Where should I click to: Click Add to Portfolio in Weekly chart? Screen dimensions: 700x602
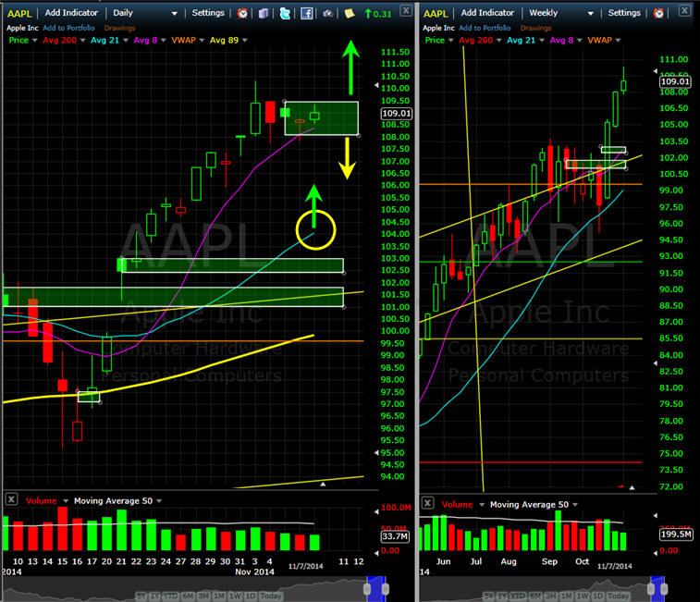coord(485,28)
